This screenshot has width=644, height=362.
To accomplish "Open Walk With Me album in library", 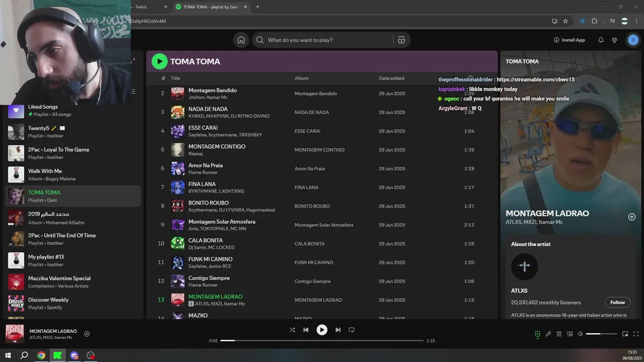I will pyautogui.click(x=73, y=175).
